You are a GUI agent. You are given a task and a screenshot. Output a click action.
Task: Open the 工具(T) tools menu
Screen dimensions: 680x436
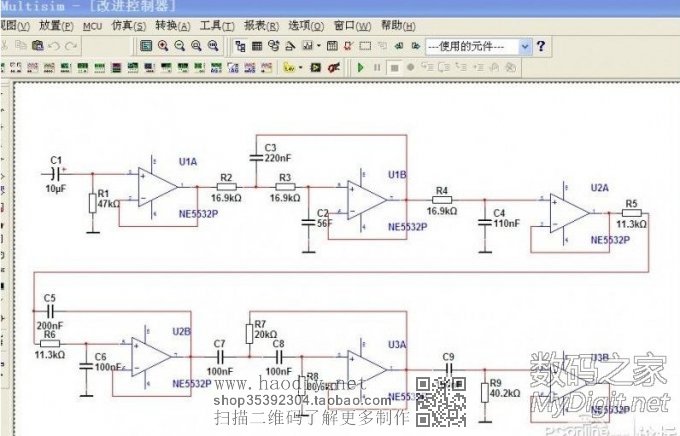click(211, 25)
